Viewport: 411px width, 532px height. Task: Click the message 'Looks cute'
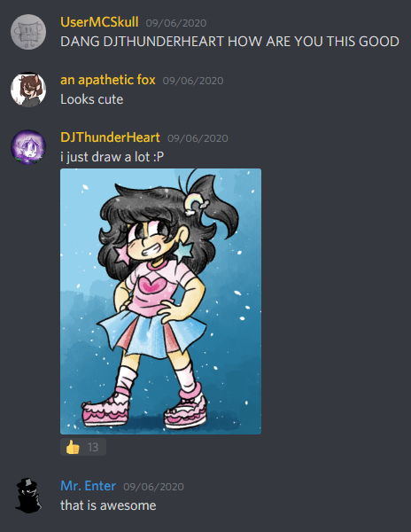tap(92, 99)
